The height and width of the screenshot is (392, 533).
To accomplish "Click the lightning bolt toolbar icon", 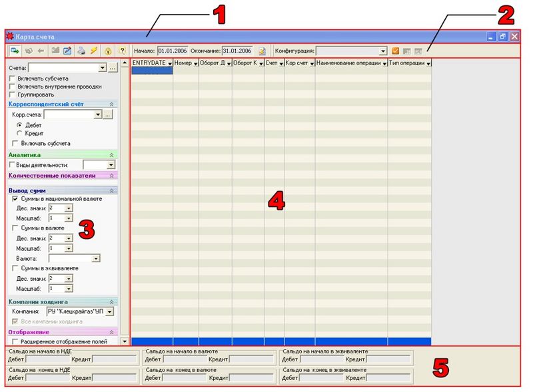I will click(x=94, y=51).
